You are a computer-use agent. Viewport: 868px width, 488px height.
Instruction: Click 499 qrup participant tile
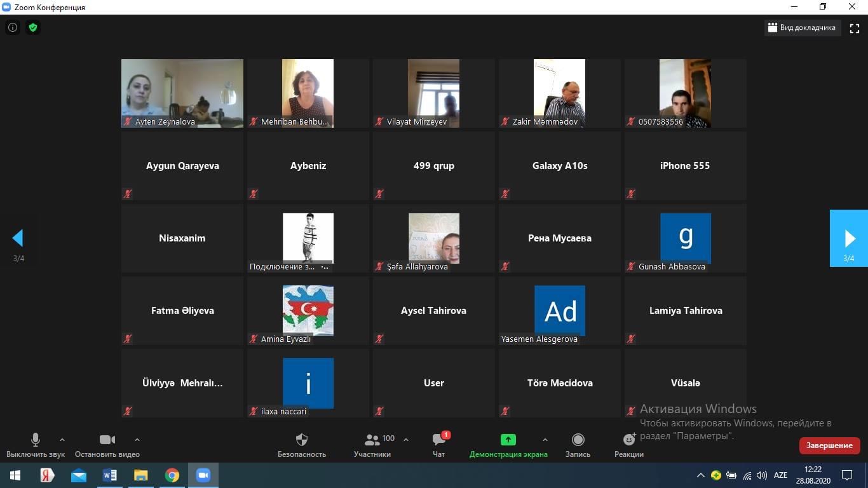[x=434, y=166]
